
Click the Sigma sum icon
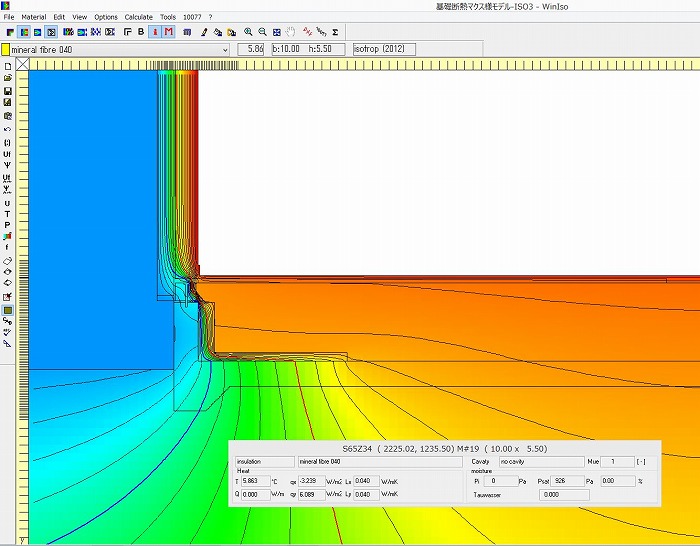tap(335, 32)
